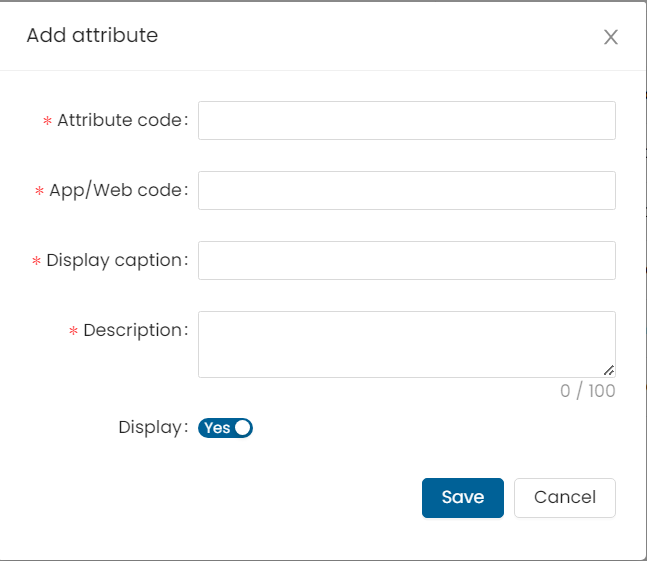
Task: Click the Display label text
Action: [153, 427]
